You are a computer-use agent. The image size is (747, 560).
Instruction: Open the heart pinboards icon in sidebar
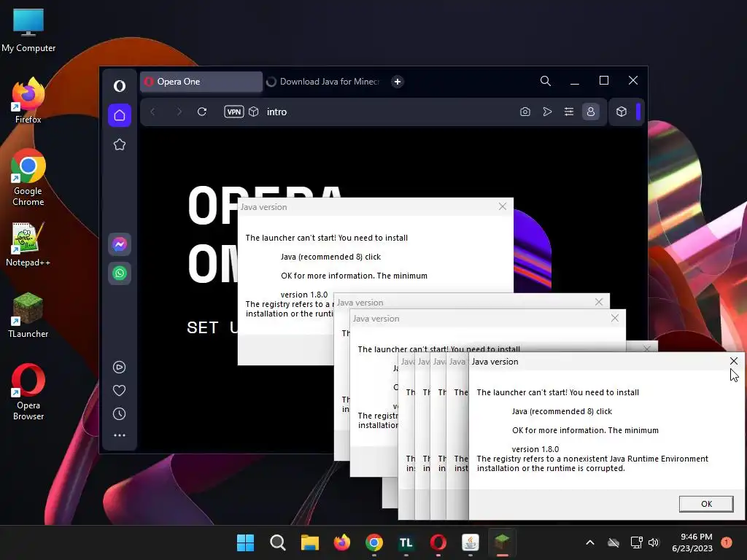(119, 391)
